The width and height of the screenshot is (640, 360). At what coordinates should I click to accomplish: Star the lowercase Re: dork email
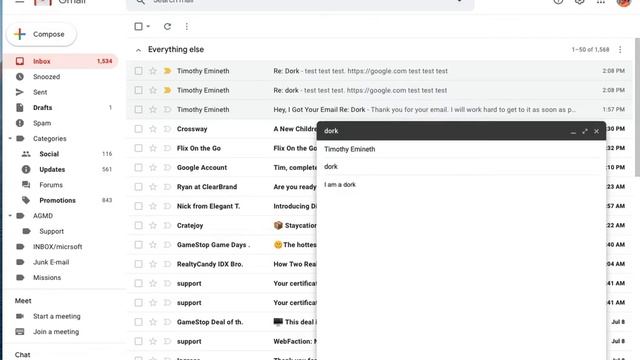pos(153,90)
